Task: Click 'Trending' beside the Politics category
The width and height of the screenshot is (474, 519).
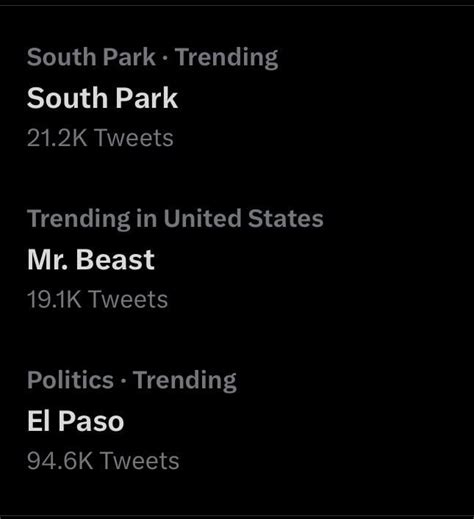Action: 185,380
